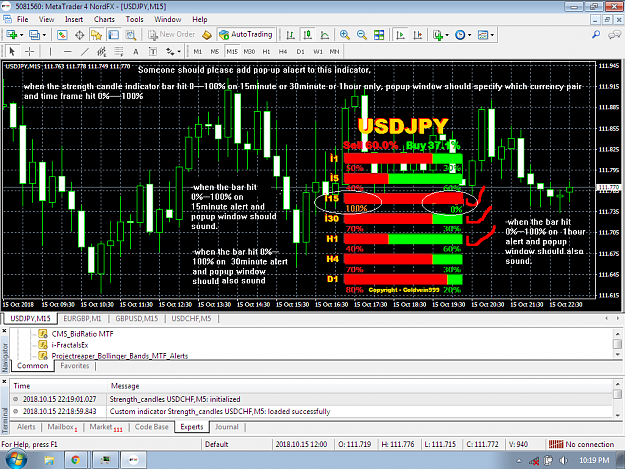This screenshot has height=469, width=625.
Task: Select the Crosshair tool
Action: click(29, 51)
